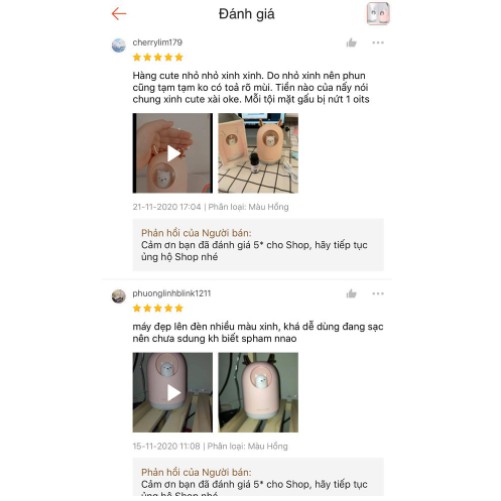501x501 pixels.
Task: Go back using the red arrow
Action: click(x=119, y=14)
